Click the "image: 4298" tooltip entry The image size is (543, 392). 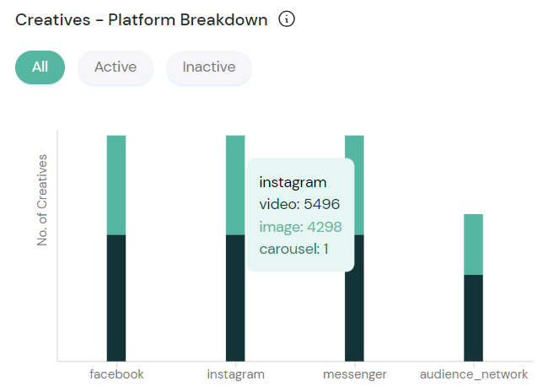pos(299,227)
